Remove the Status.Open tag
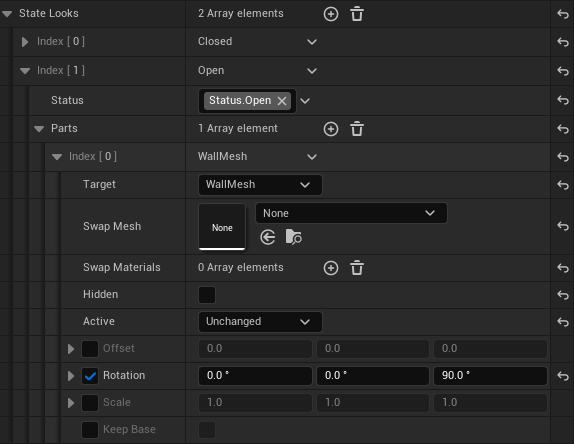574x444 pixels. (x=282, y=101)
